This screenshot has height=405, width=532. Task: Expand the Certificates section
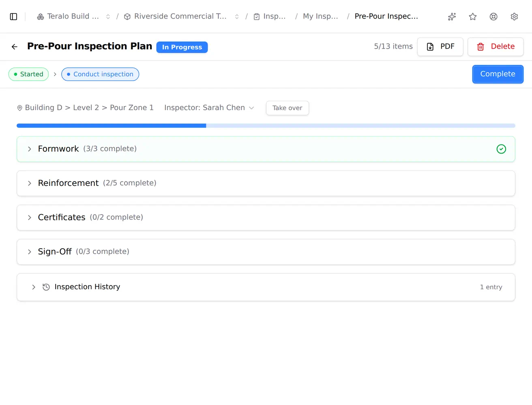tap(266, 217)
